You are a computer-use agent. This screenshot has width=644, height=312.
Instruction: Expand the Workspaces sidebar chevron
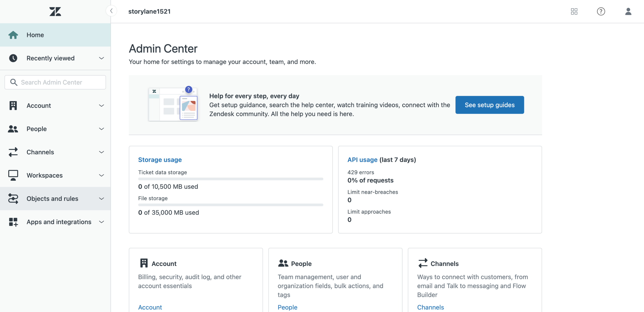coord(101,175)
